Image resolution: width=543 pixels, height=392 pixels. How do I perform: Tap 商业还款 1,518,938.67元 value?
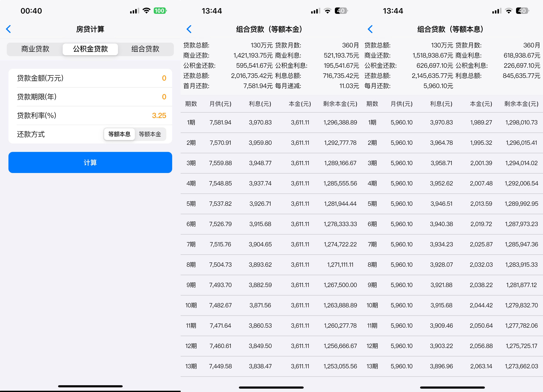433,55
